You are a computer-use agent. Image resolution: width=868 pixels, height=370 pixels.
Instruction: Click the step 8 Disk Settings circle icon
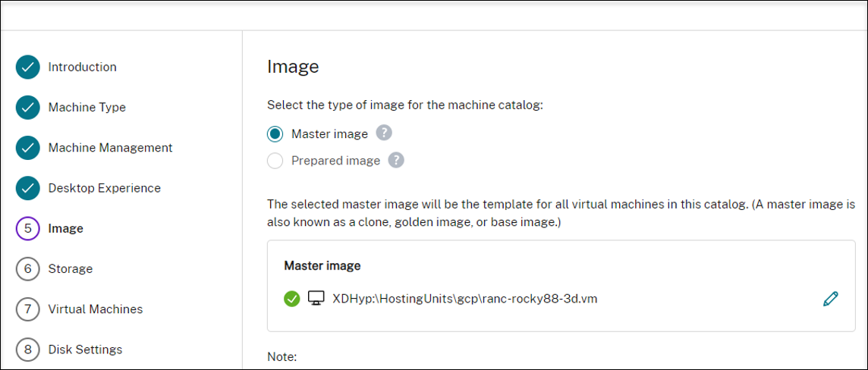[27, 350]
